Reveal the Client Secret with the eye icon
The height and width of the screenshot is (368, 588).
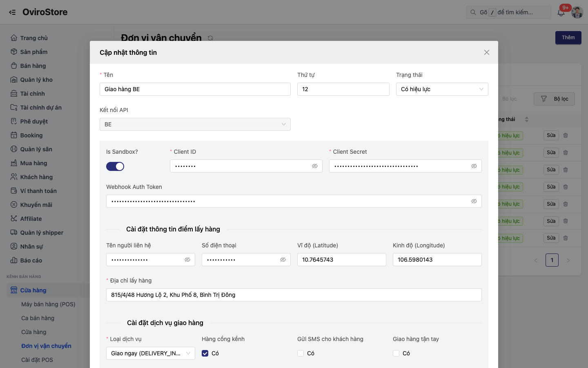474,166
